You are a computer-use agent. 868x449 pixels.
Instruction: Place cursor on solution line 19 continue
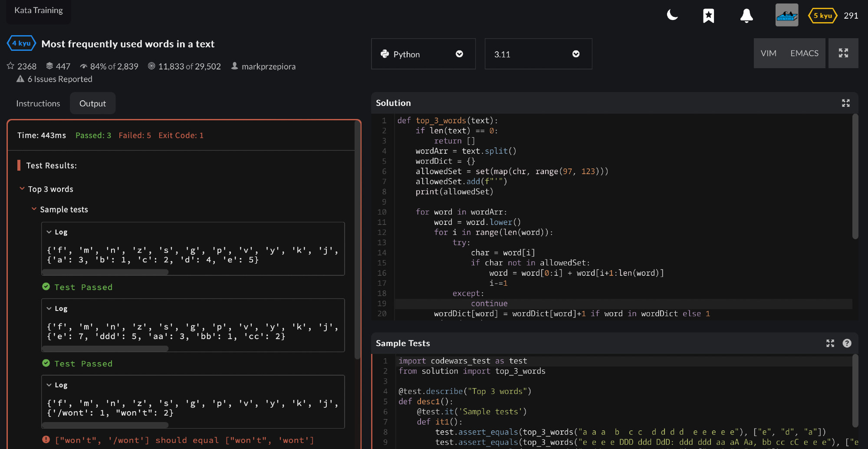click(489, 304)
